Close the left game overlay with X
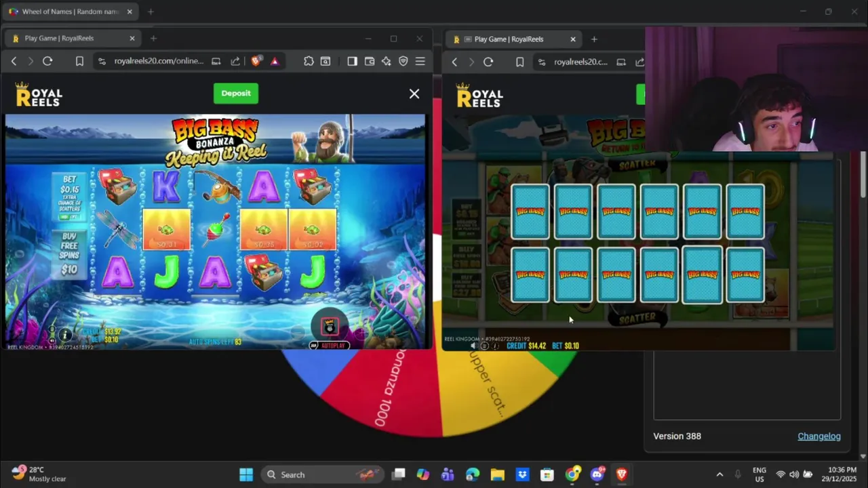 click(x=414, y=94)
